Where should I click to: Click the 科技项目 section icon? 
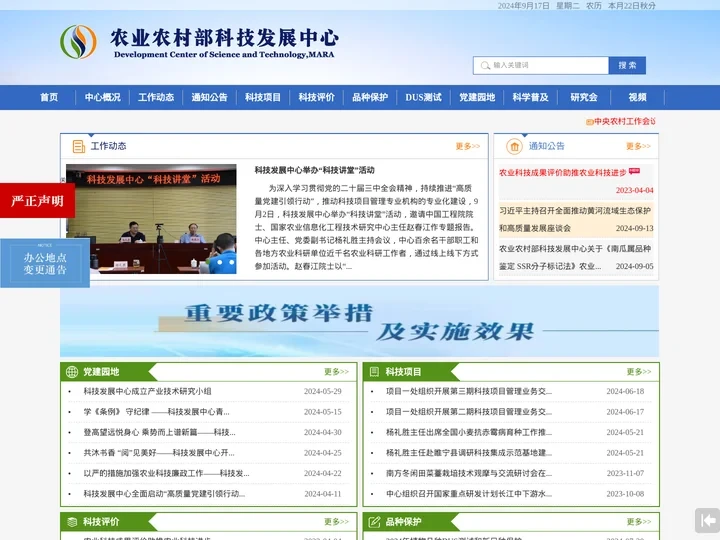[374, 371]
